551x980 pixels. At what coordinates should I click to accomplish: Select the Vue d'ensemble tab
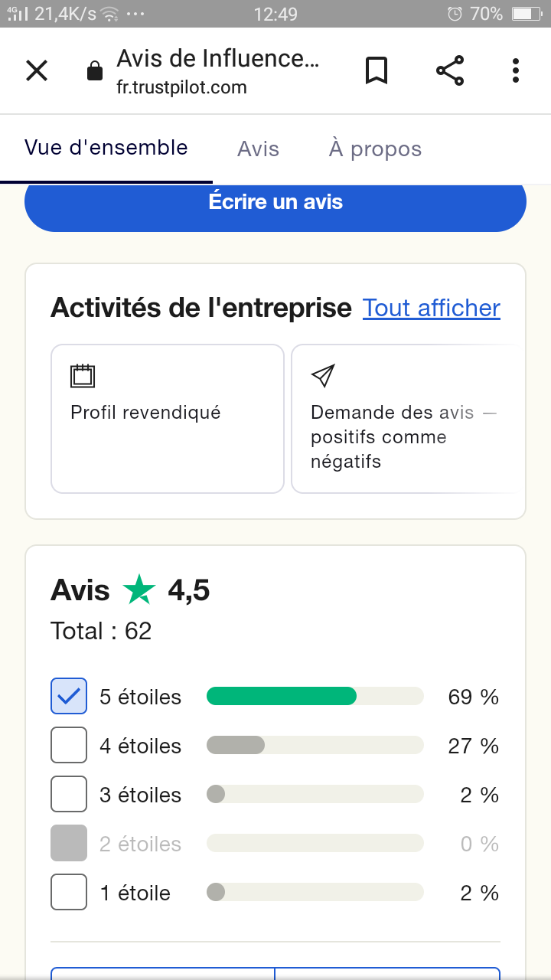click(106, 148)
